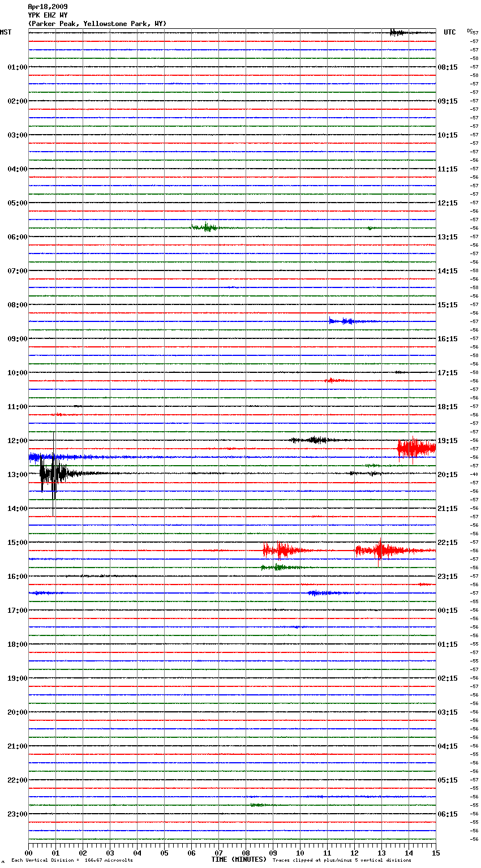The height and width of the screenshot is (868, 481).
Task: Click the 19:15 UTC time label
Action: 448,441
